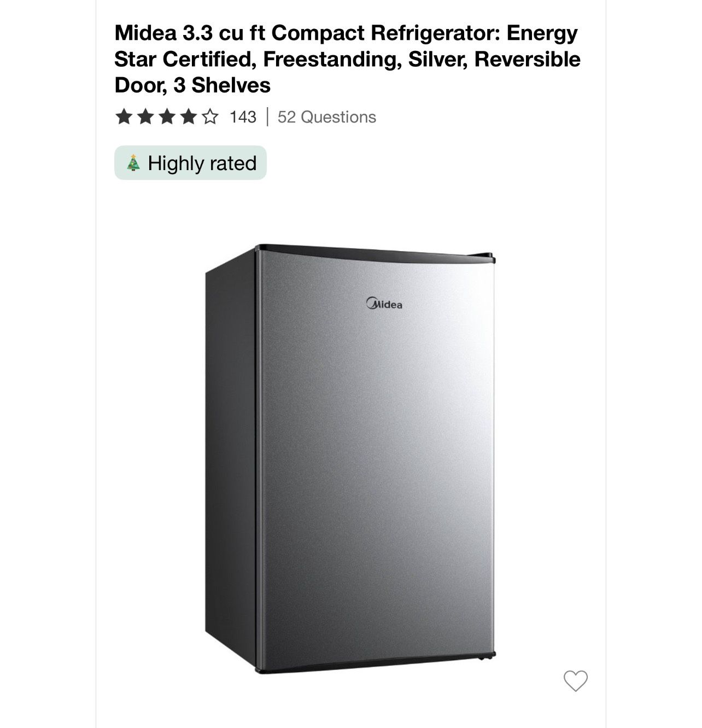Toggle the Highly rated badge
This screenshot has width=702, height=728.
pyautogui.click(x=190, y=162)
